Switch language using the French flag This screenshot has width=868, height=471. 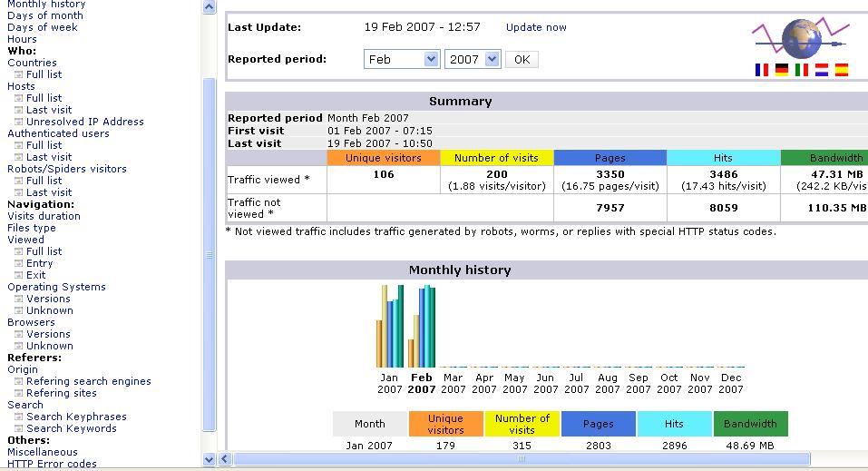coord(762,70)
